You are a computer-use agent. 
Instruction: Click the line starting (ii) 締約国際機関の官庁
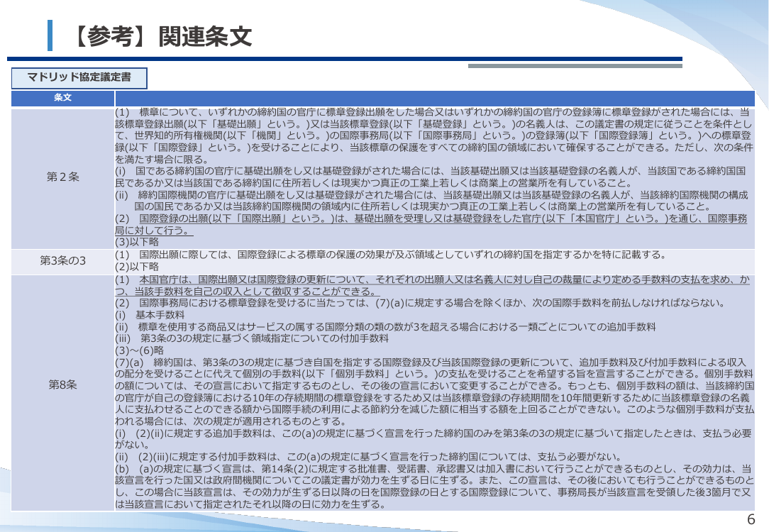[431, 201]
